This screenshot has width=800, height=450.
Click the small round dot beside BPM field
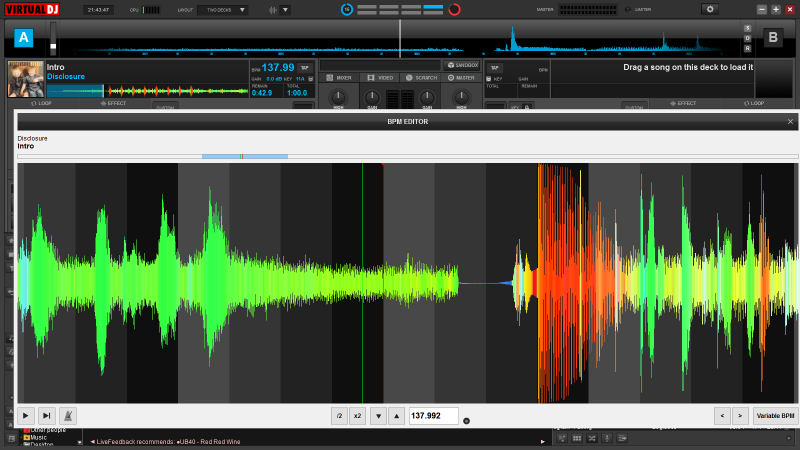pyautogui.click(x=466, y=421)
